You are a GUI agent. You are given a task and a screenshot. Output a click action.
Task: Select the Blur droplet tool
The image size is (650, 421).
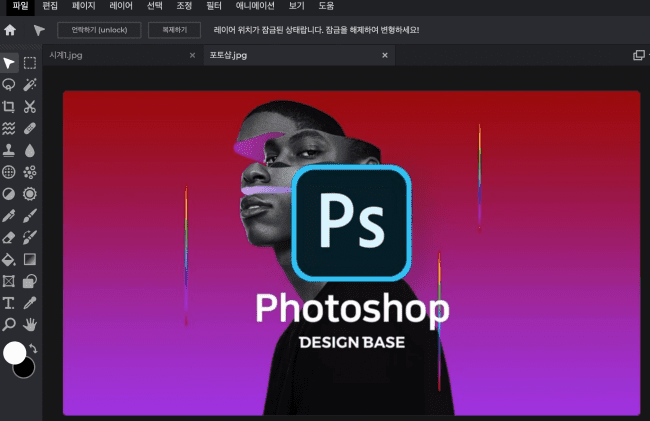30,150
